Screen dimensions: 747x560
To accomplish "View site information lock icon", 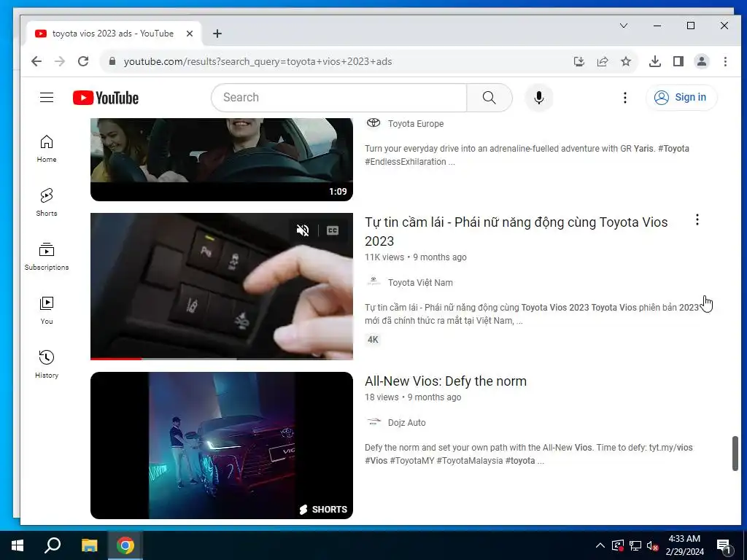I will pos(112,61).
